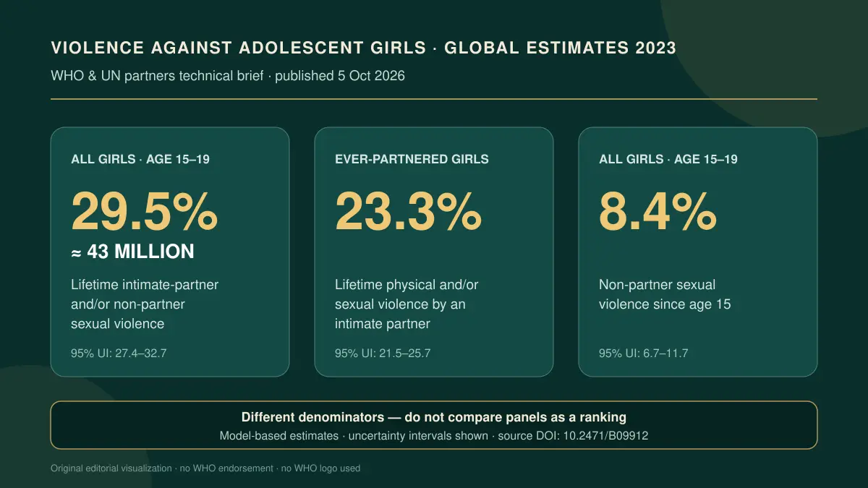Click 'Non-partner sexual violence since age 15' description

[665, 294]
